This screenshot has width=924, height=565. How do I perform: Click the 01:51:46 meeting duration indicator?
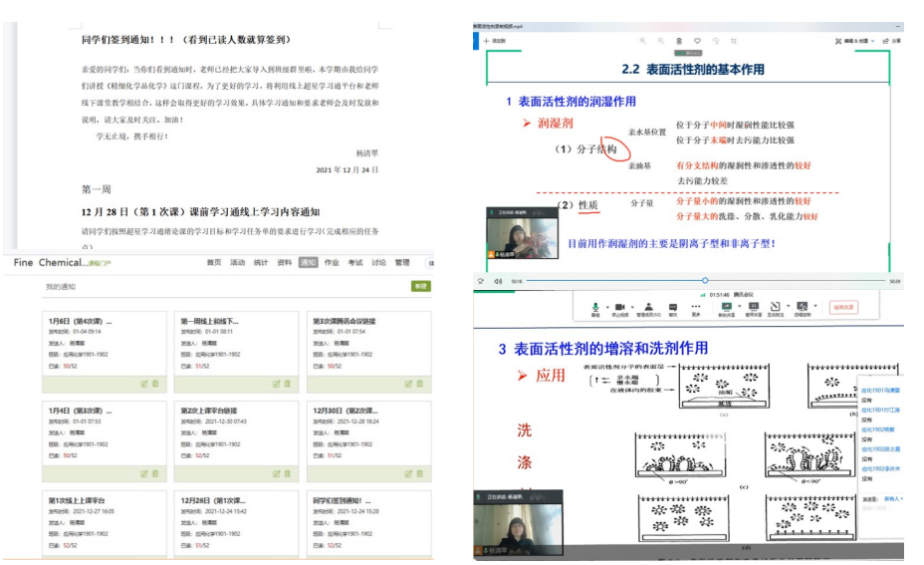coord(720,294)
